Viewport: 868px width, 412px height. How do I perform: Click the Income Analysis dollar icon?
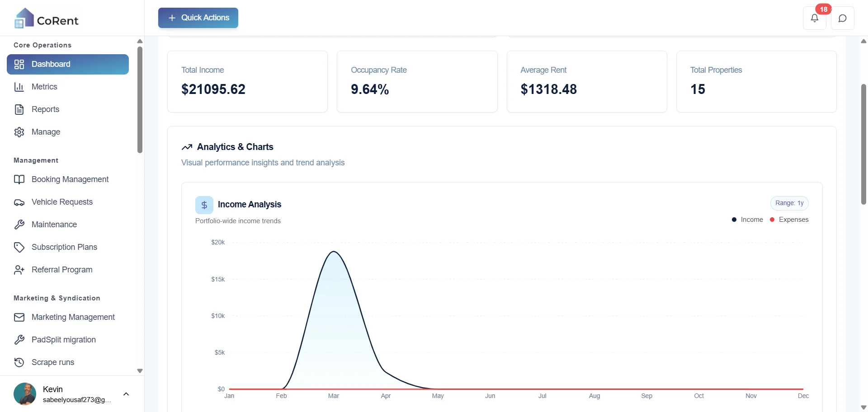coord(204,205)
